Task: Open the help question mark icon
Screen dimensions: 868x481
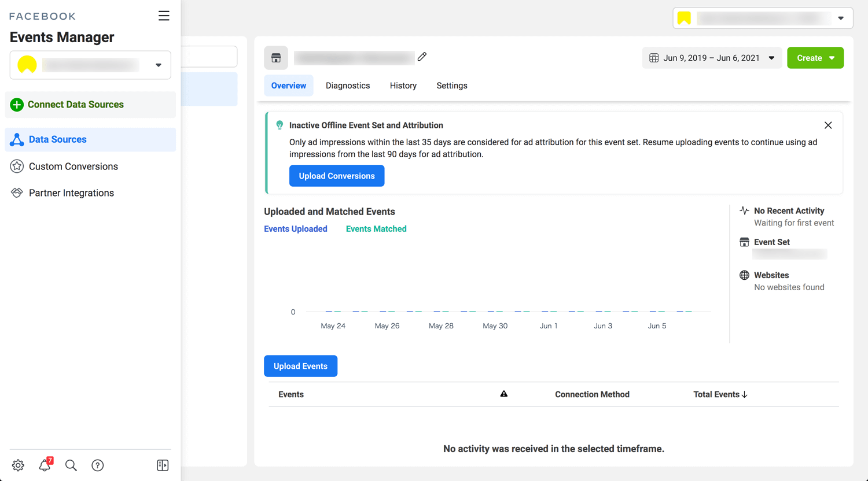Action: click(98, 465)
